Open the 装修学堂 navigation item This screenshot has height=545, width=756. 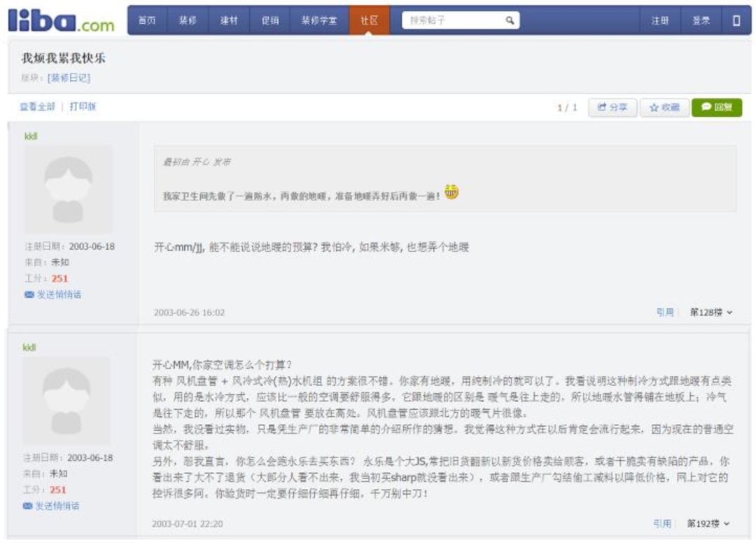(x=319, y=20)
